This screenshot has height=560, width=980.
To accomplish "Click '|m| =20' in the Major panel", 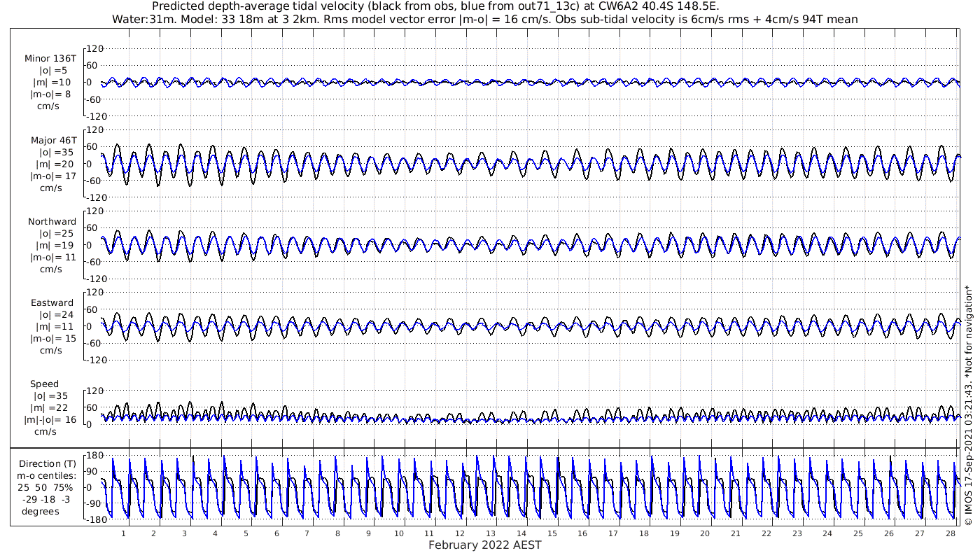I will coord(53,164).
